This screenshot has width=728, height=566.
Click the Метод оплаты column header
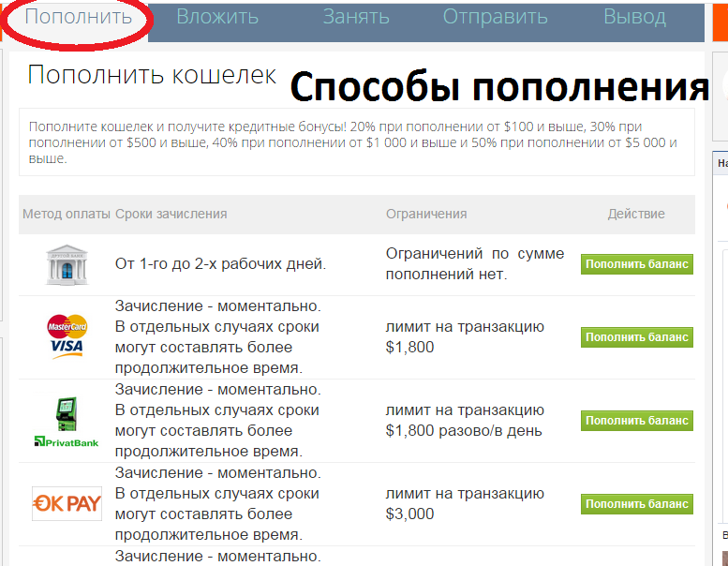[66, 214]
